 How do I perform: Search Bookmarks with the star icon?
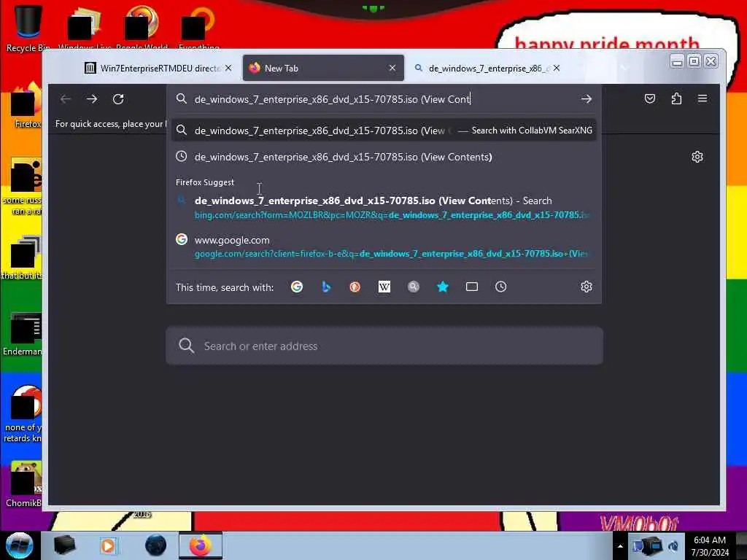click(443, 287)
